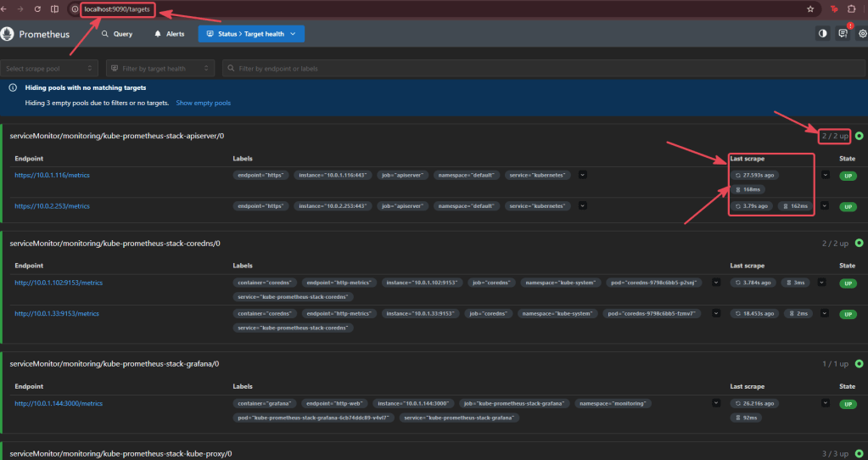Screen dimensions: 868x460
Task: Expand scrape details chevron beside 2ms
Action: (x=824, y=313)
